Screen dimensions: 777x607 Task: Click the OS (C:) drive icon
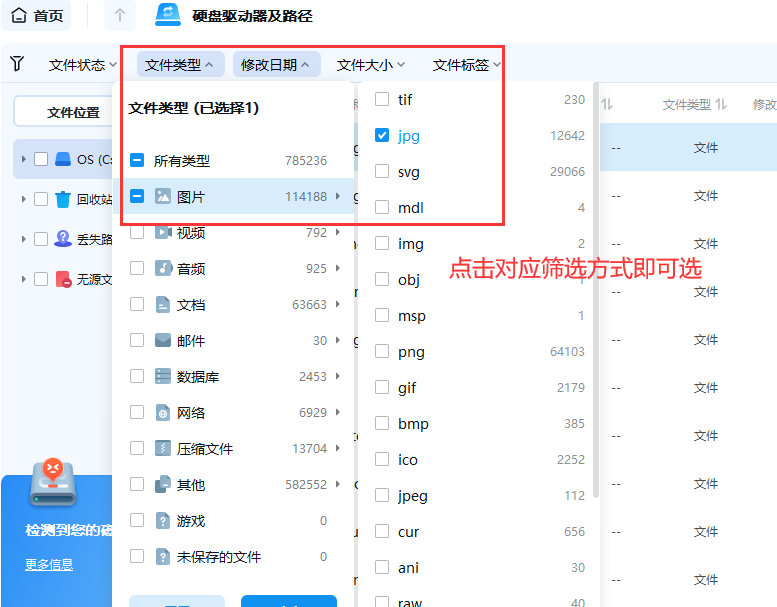[63, 159]
